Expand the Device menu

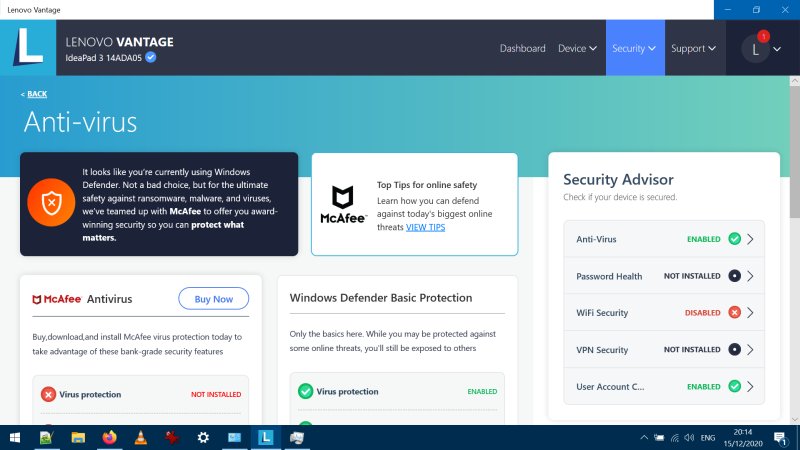click(x=577, y=48)
